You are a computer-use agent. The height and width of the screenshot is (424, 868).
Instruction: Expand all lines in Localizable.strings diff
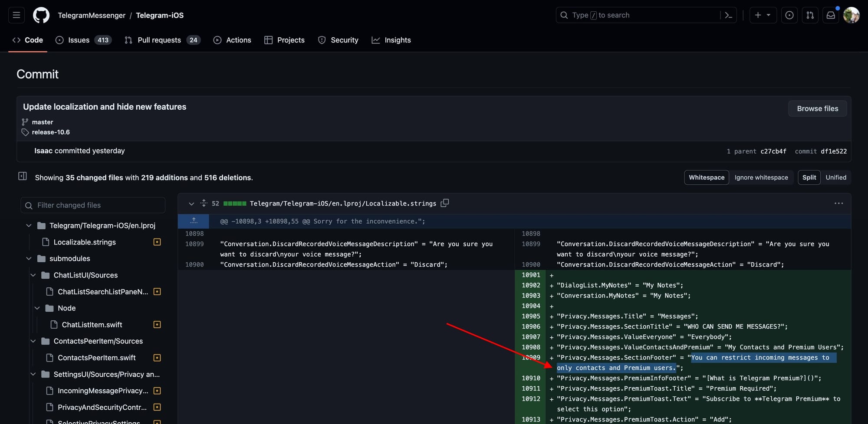click(x=204, y=203)
